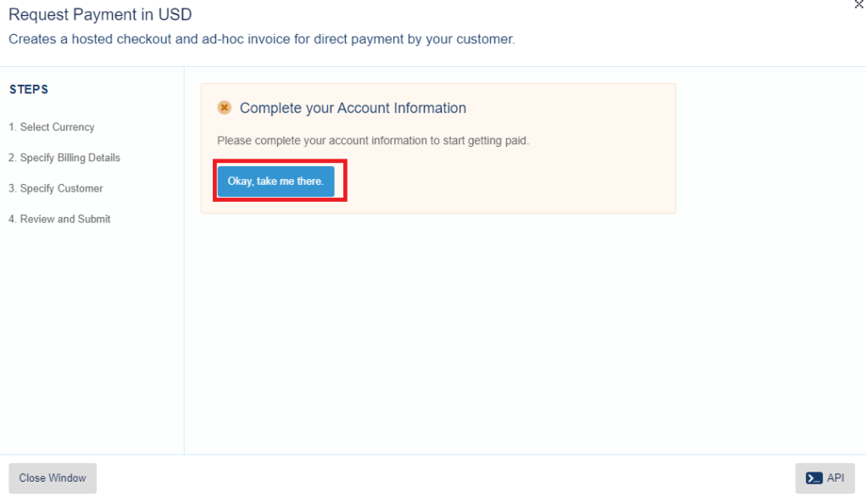The image size is (868, 497).
Task: Click 'Complete your Account Information' heading
Action: [x=353, y=108]
